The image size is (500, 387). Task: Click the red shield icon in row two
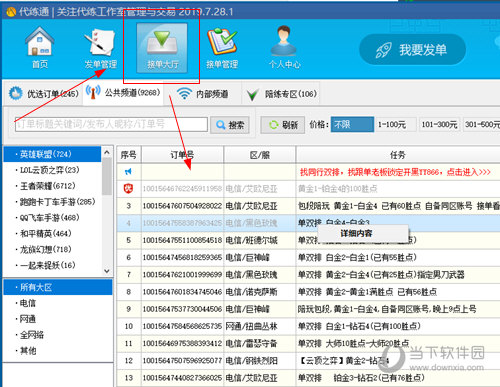[x=128, y=189]
